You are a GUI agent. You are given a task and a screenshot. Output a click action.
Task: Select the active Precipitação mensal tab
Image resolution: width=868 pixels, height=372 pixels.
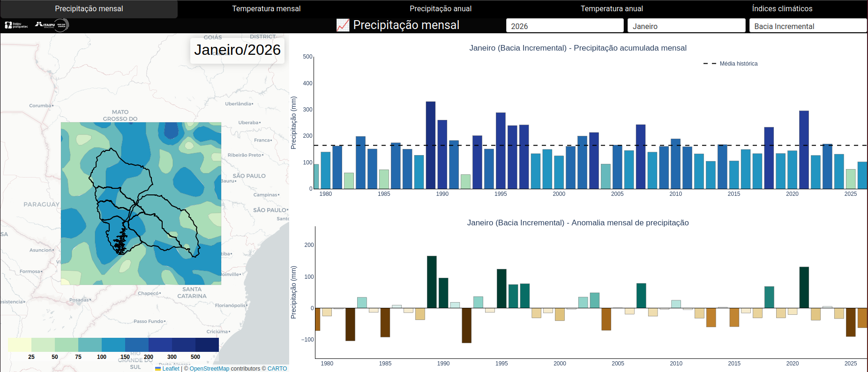[89, 9]
